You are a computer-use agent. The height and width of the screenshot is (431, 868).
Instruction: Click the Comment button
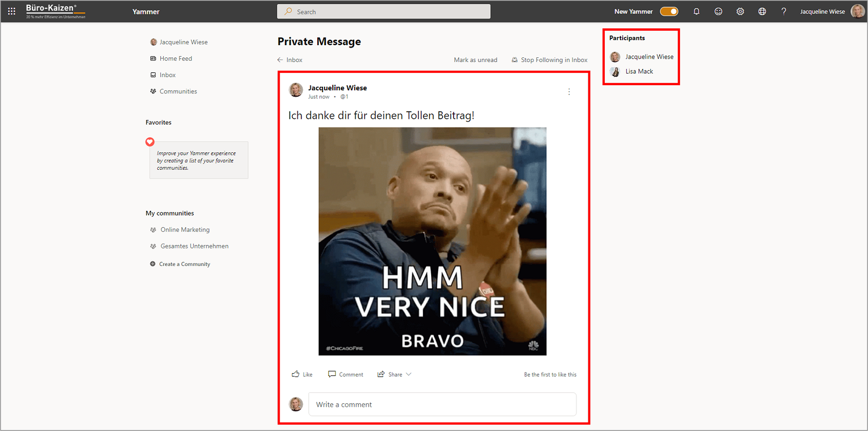[x=345, y=374]
